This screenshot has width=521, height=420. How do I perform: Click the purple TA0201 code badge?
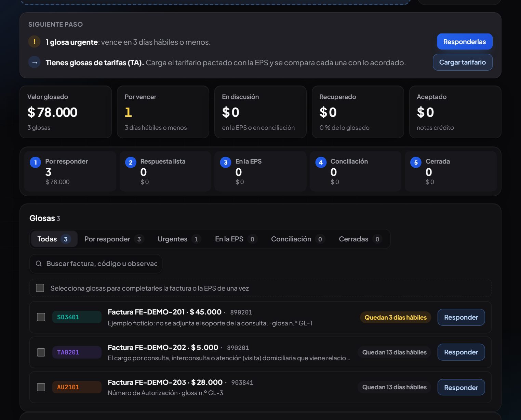point(77,352)
